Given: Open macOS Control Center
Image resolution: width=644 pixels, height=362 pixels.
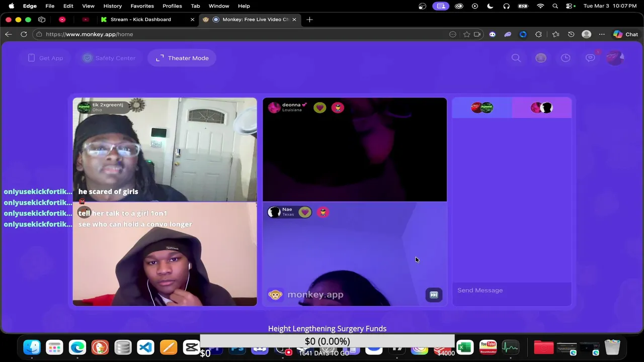Looking at the screenshot, I should (570, 6).
